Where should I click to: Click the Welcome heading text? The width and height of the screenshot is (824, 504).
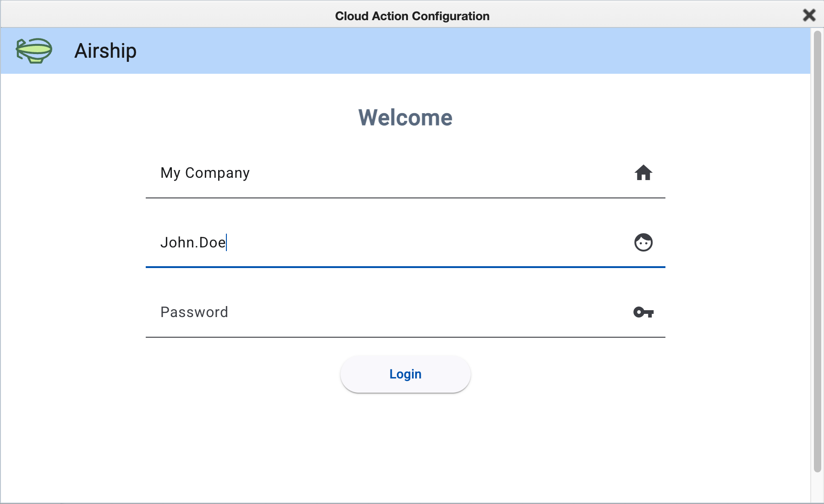(x=405, y=118)
